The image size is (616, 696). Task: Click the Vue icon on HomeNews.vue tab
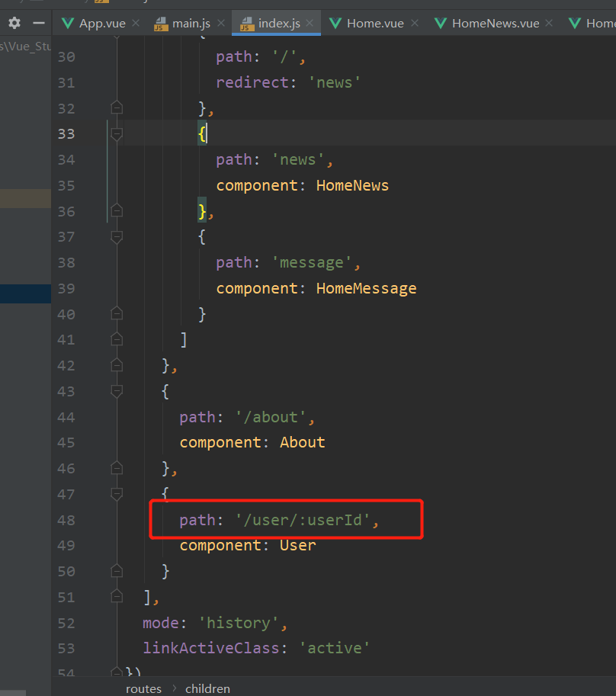[440, 23]
